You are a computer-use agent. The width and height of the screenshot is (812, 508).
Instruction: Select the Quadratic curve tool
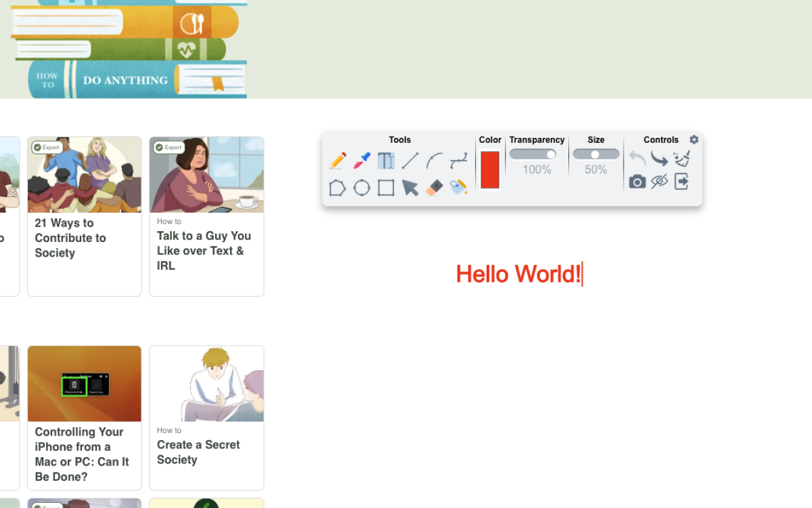tap(435, 161)
